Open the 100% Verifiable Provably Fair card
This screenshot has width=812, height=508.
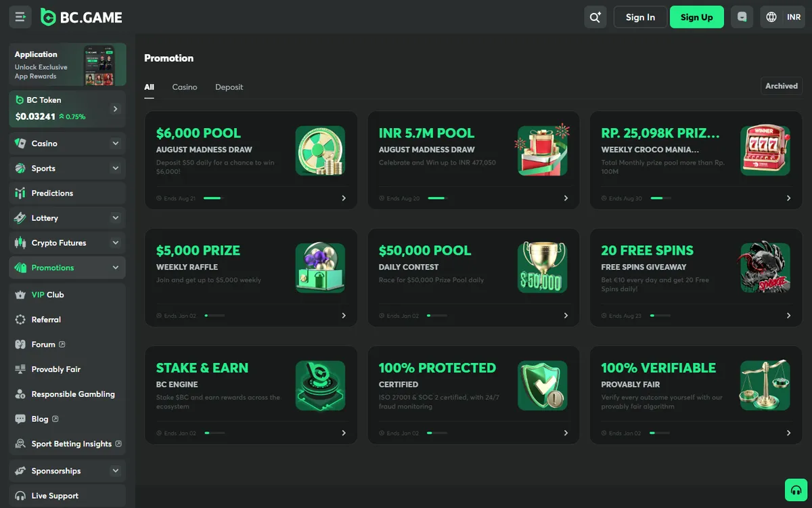pyautogui.click(x=696, y=396)
